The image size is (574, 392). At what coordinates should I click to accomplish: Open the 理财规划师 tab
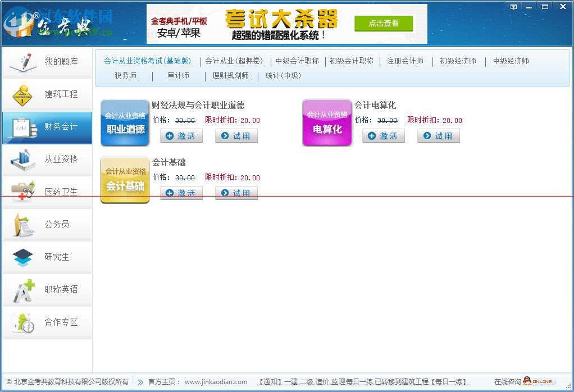[230, 75]
